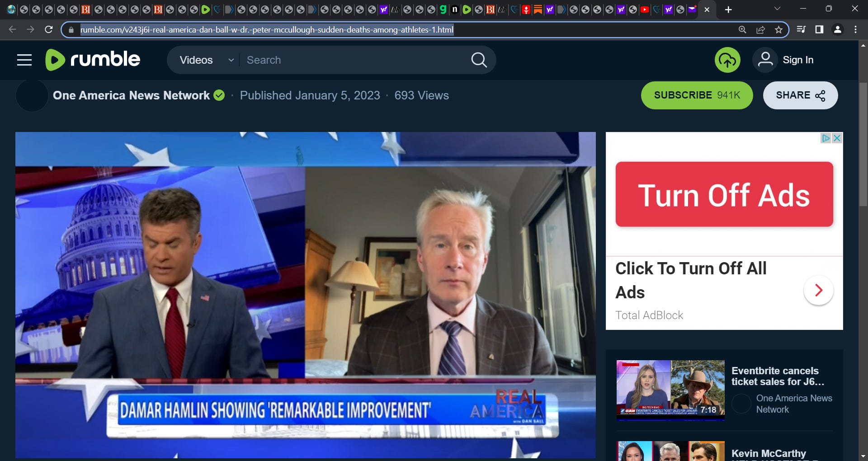
Task: Close the ad with X icon
Action: click(x=837, y=138)
